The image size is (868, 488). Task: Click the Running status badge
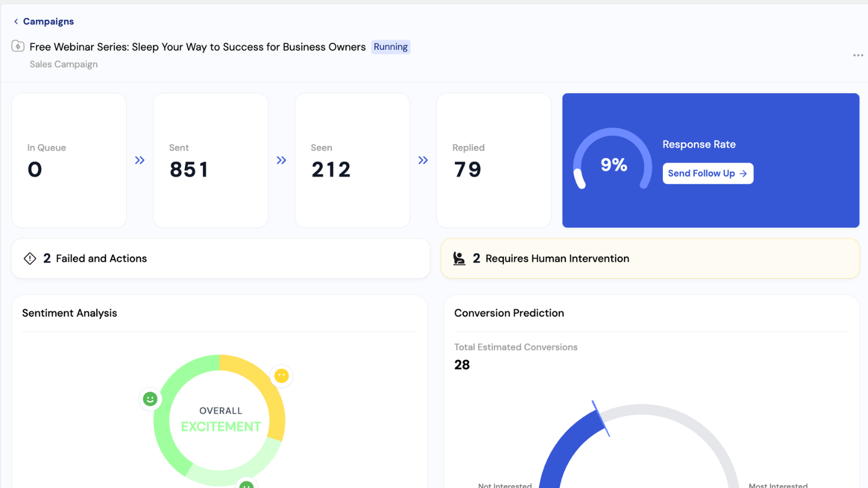[391, 47]
